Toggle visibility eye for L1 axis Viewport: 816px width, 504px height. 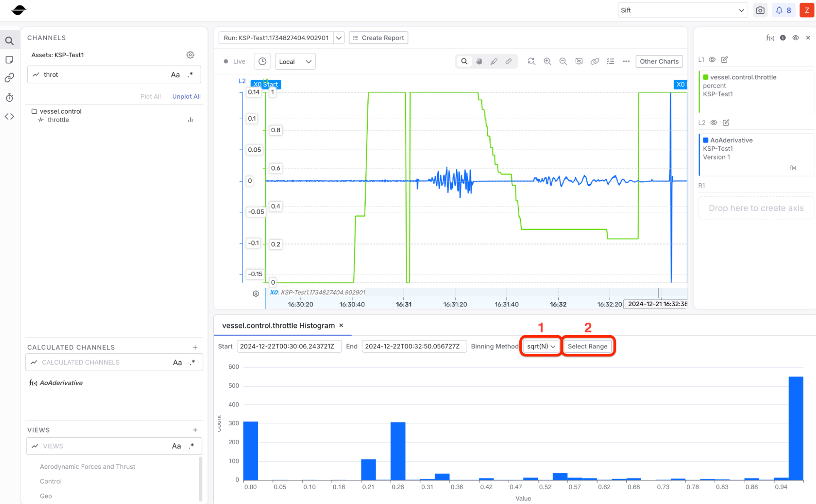(712, 60)
